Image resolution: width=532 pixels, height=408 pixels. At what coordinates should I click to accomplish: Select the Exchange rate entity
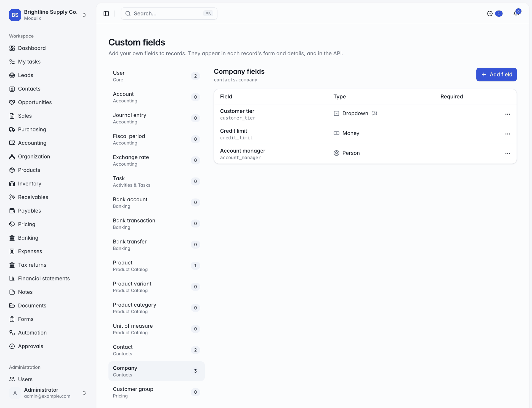[x=156, y=160]
